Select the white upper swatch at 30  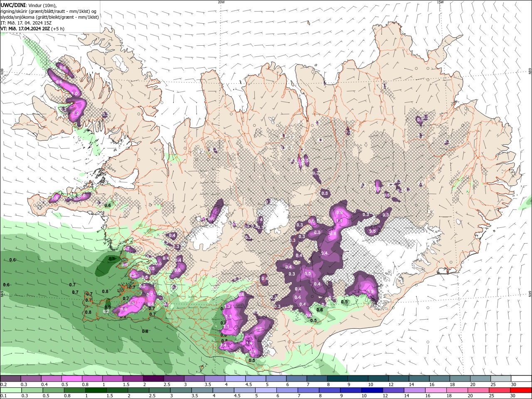pos(521,379)
